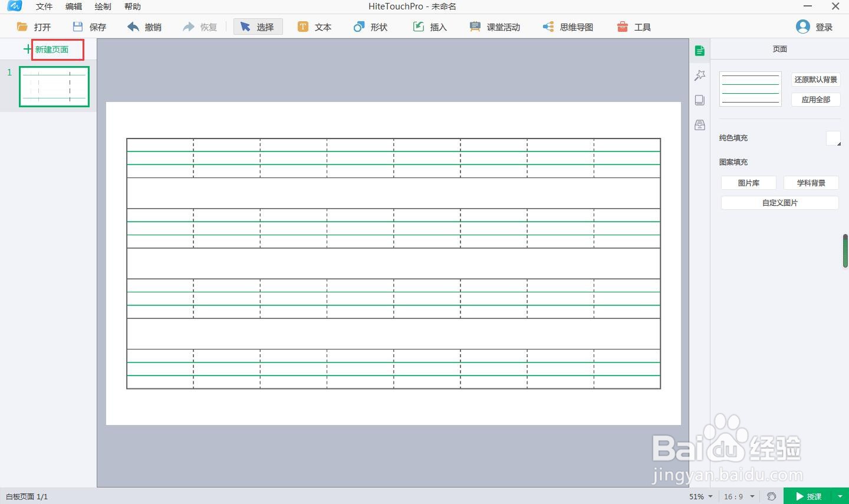Open a file with 打开
This screenshot has width=849, height=504.
(34, 27)
